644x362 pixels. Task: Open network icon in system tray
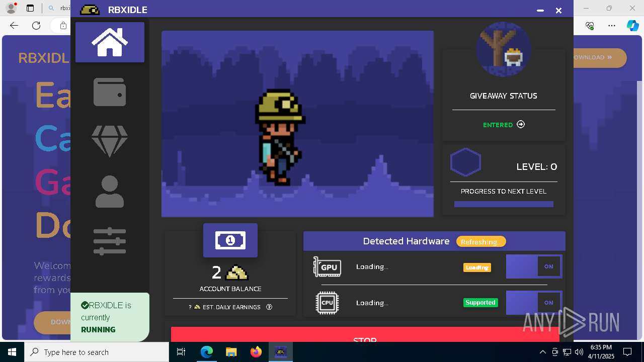click(567, 352)
